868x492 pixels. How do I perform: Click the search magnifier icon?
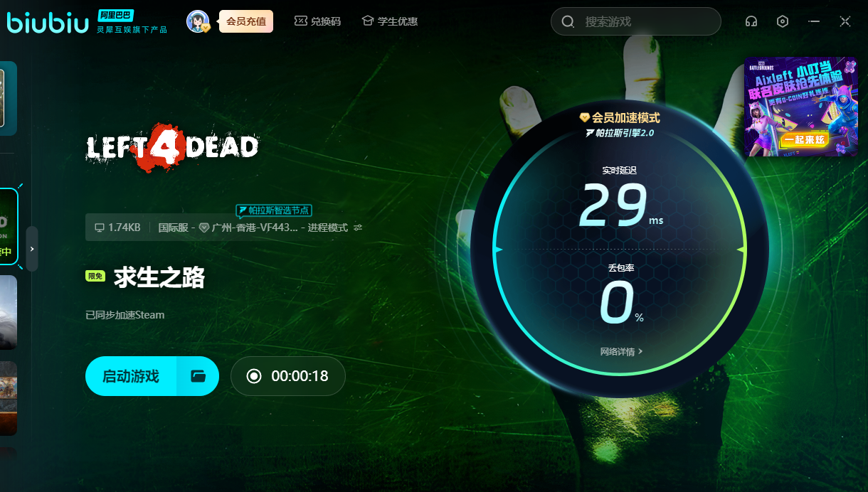(x=568, y=21)
